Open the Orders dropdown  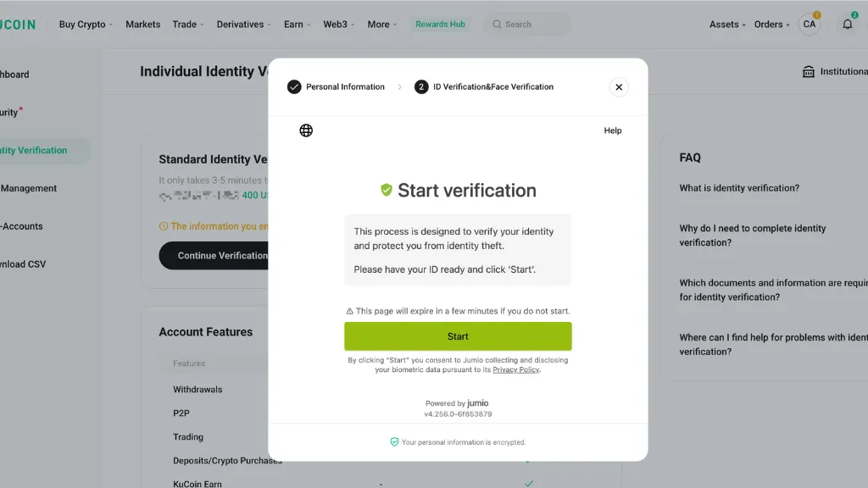pyautogui.click(x=771, y=25)
